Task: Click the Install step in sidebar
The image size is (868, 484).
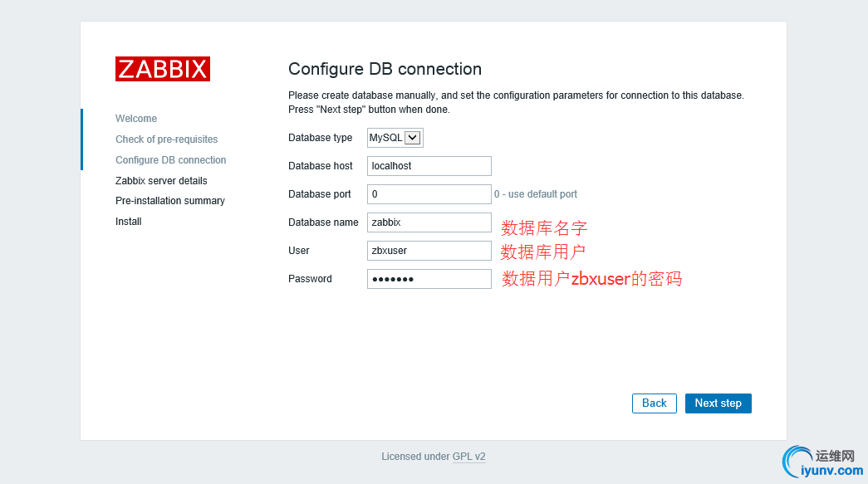Action: (129, 222)
